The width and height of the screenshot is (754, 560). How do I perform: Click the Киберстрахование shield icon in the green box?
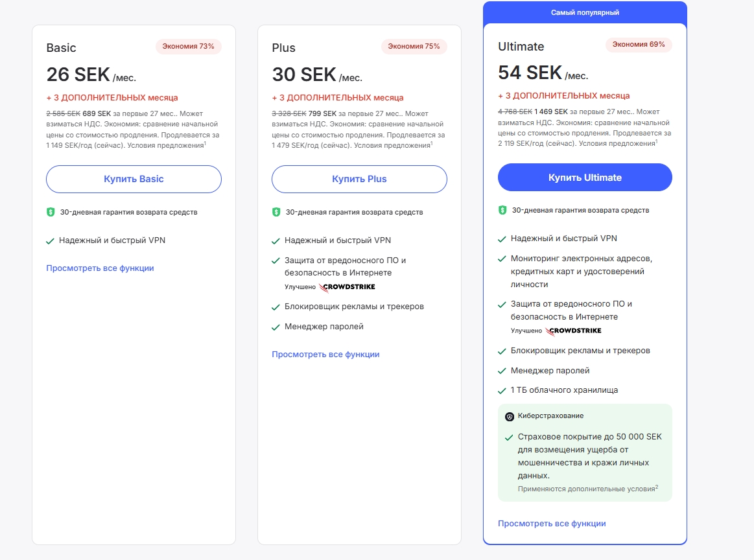tap(511, 415)
